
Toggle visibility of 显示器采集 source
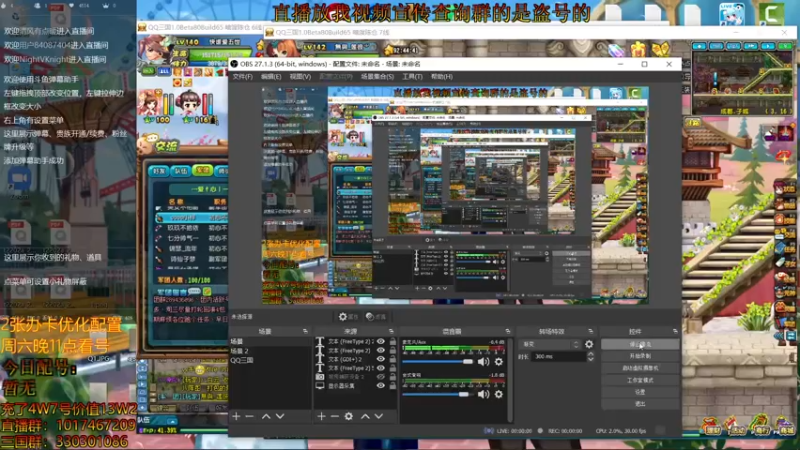(x=381, y=386)
